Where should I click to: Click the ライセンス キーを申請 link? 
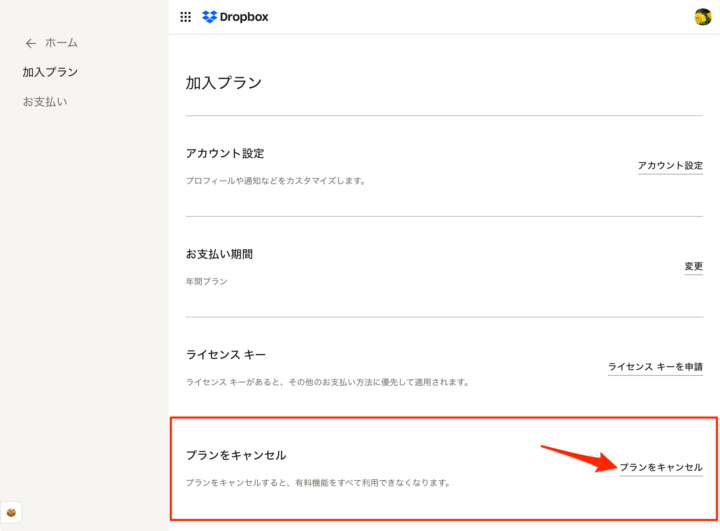655,367
